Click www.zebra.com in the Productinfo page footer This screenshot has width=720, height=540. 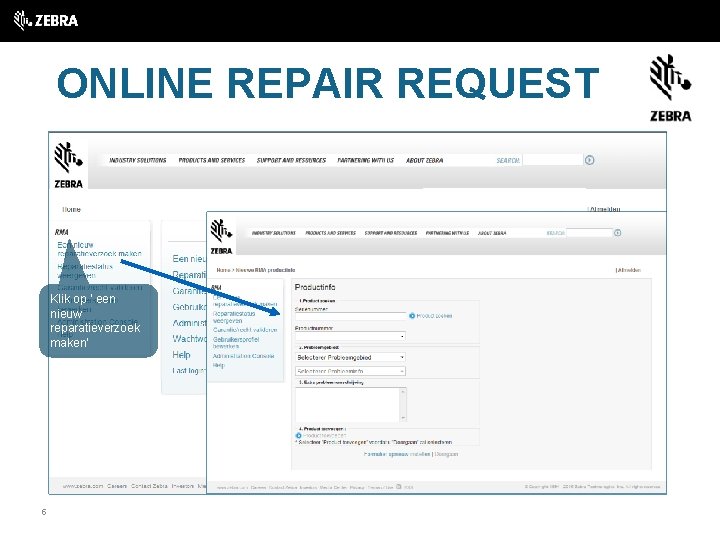tap(232, 488)
